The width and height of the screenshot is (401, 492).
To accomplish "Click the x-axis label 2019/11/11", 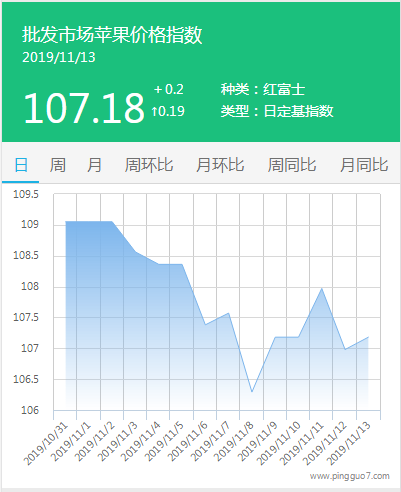I will point(302,443).
